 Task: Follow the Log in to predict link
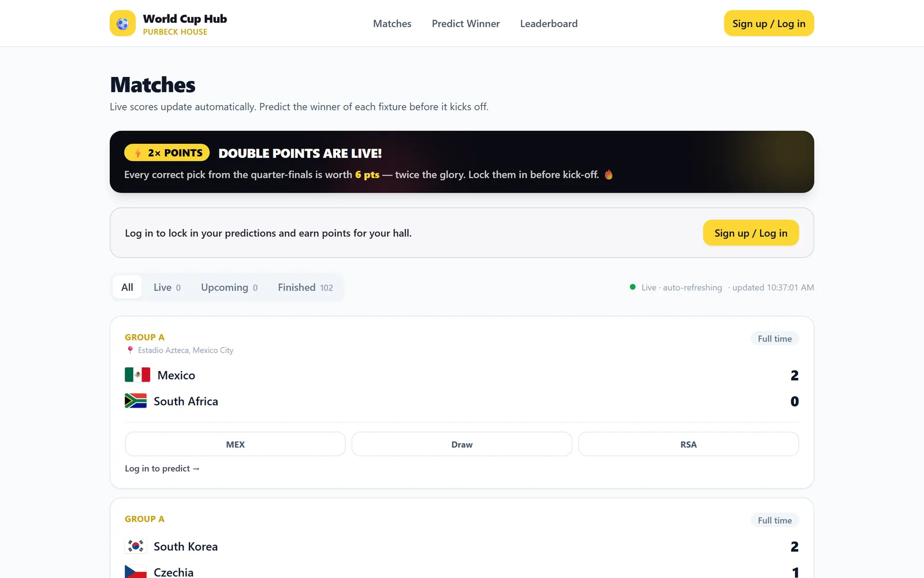click(162, 468)
